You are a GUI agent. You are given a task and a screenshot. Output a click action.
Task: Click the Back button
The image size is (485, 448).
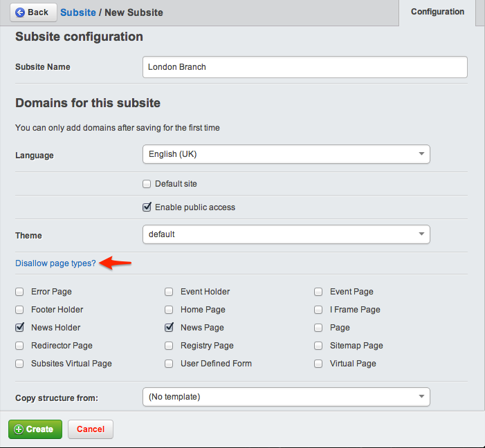pos(33,12)
